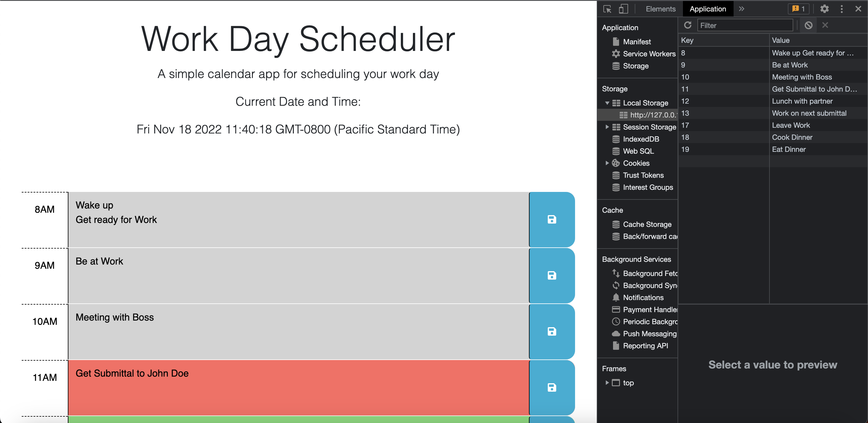Open DevTools settings
This screenshot has width=868, height=423.
click(x=824, y=9)
